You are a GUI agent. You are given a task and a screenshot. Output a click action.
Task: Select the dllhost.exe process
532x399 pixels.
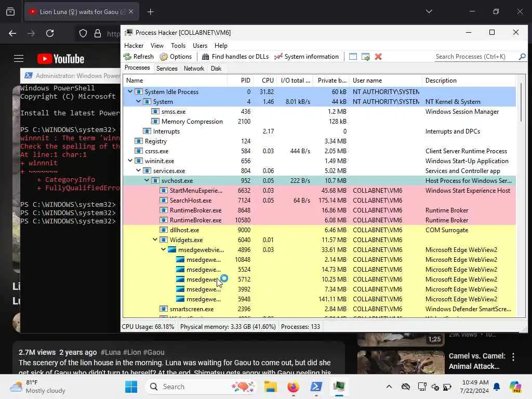pyautogui.click(x=320, y=230)
